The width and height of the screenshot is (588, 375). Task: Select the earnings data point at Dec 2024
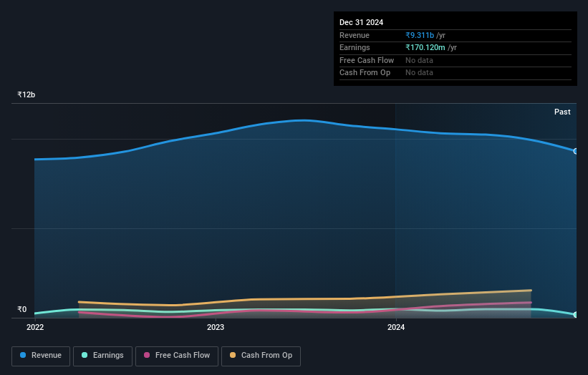576,315
